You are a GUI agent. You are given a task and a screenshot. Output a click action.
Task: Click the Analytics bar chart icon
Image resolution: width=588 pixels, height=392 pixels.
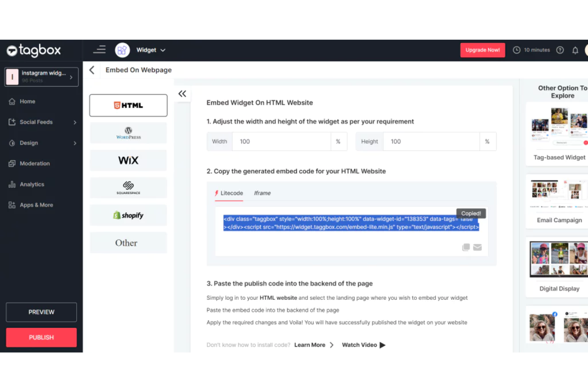[12, 184]
